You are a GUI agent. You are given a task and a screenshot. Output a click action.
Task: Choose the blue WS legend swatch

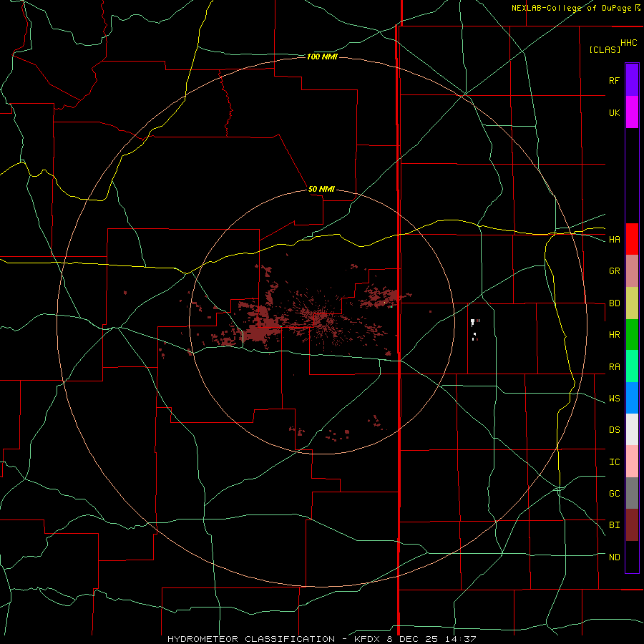(x=632, y=398)
